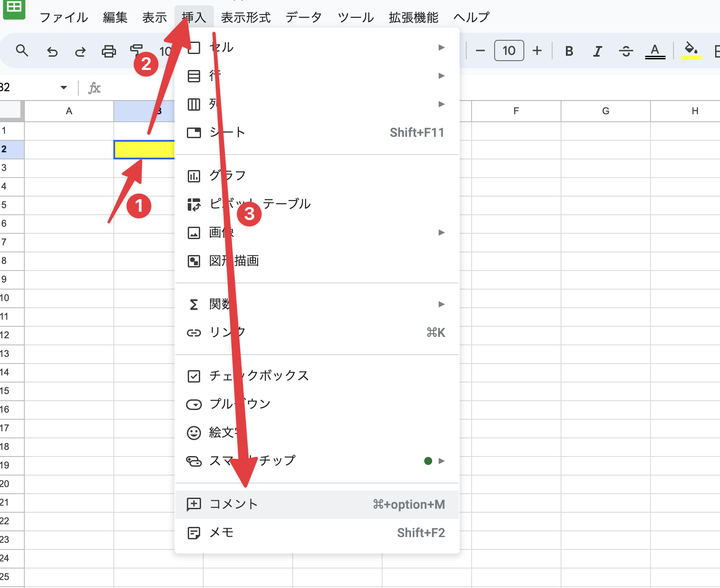Increase font size with plus button
The width and height of the screenshot is (720, 588).
pyautogui.click(x=537, y=51)
